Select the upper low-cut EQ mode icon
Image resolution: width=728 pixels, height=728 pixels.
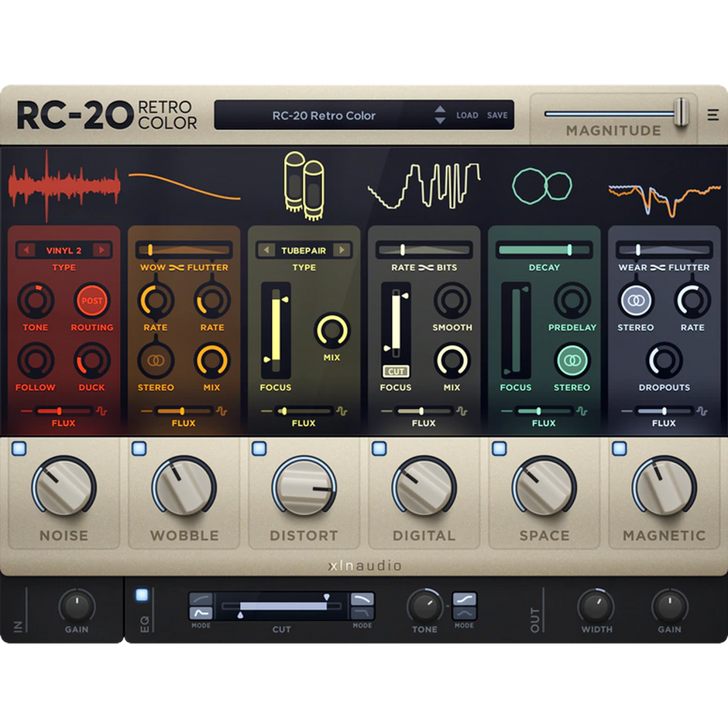201,599
